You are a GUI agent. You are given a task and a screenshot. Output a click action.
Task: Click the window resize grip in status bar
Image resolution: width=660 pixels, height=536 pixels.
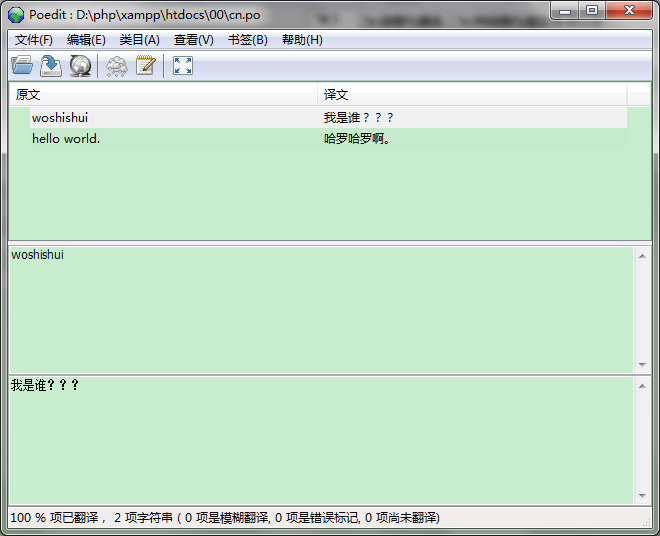[646, 522]
